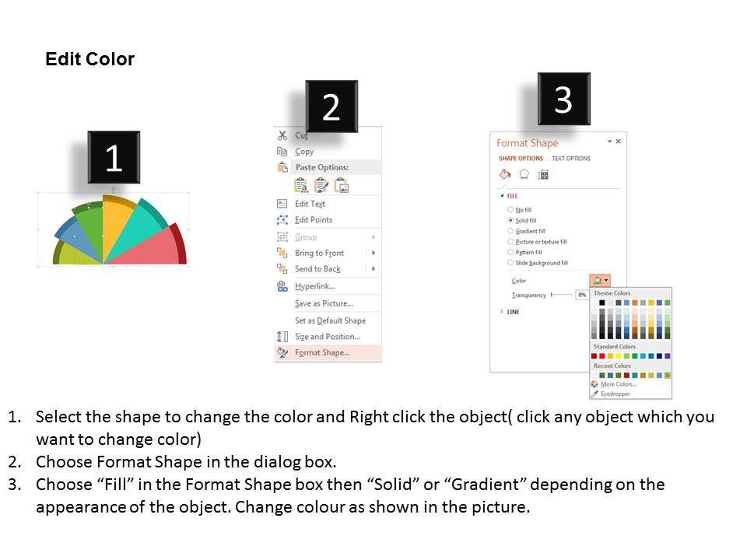Screen dimensions: 747x560
Task: Click the Transparency percentage input field
Action: pyautogui.click(x=581, y=296)
